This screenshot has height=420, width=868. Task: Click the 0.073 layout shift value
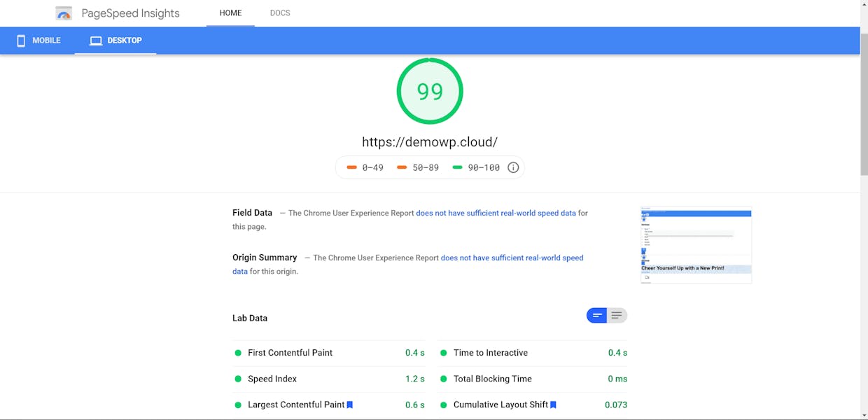616,405
